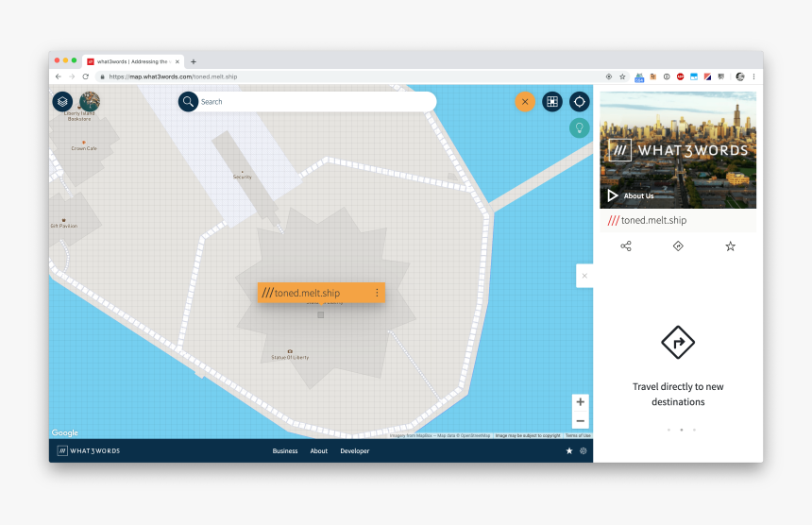
Task: Open Terms of Use map link
Action: point(578,435)
